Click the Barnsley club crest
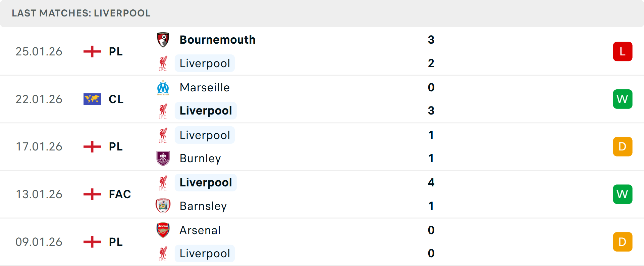Screen dimensions: 644x266 pyautogui.click(x=163, y=206)
